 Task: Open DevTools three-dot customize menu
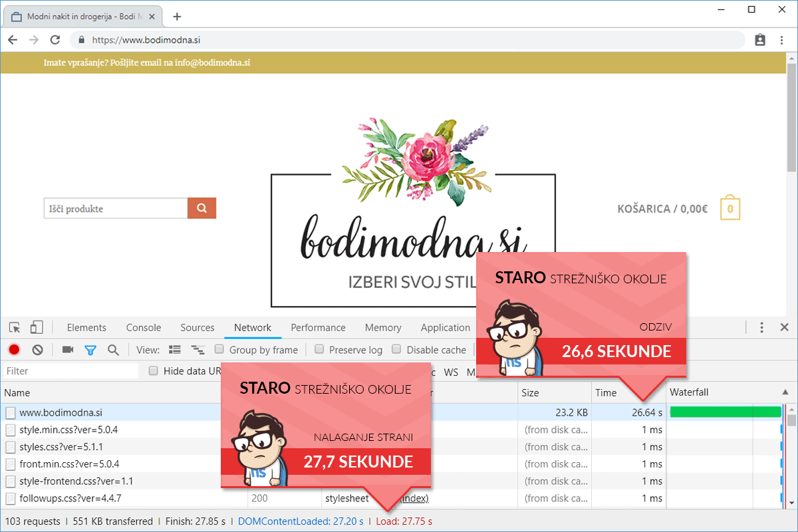762,327
